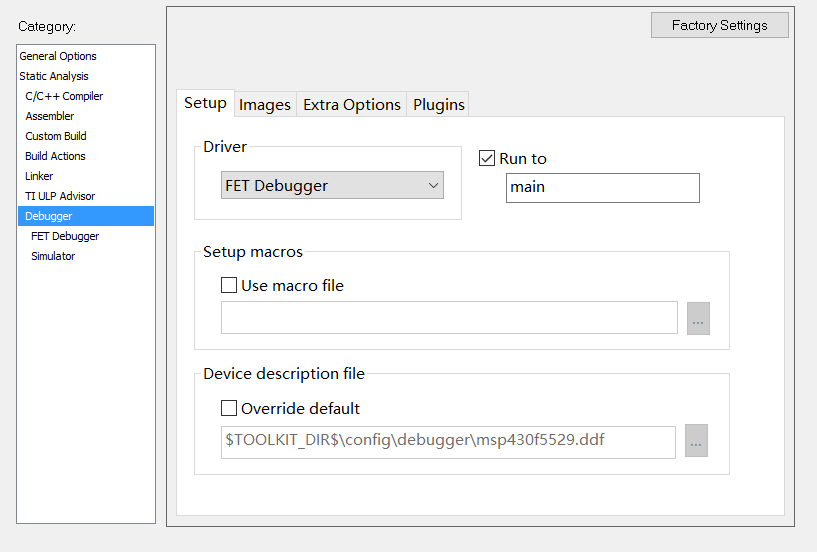817x552 pixels.
Task: Toggle the Run to checkbox
Action: tap(488, 158)
